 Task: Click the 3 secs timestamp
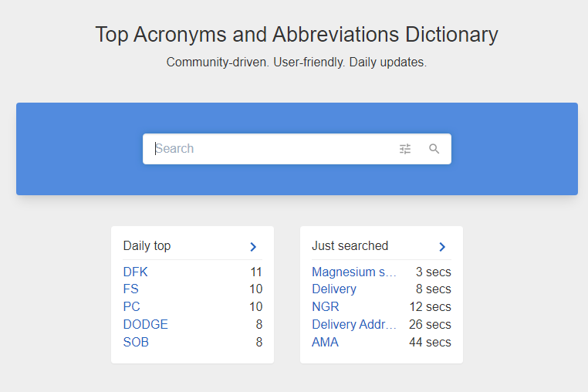[433, 272]
